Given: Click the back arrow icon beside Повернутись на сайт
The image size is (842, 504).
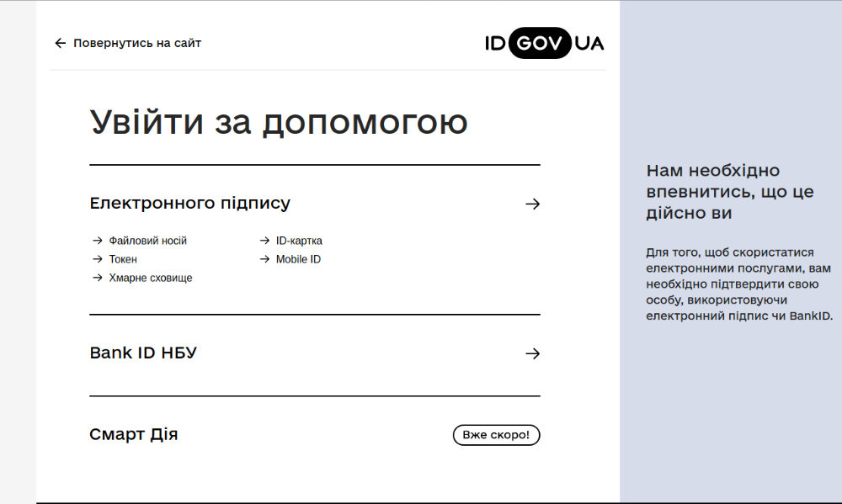Looking at the screenshot, I should click(x=60, y=43).
